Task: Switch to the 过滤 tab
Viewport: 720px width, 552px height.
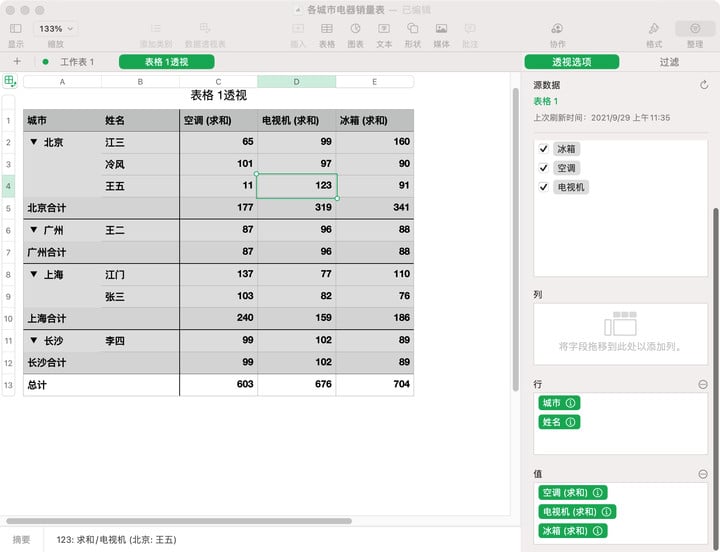Action: (x=669, y=62)
